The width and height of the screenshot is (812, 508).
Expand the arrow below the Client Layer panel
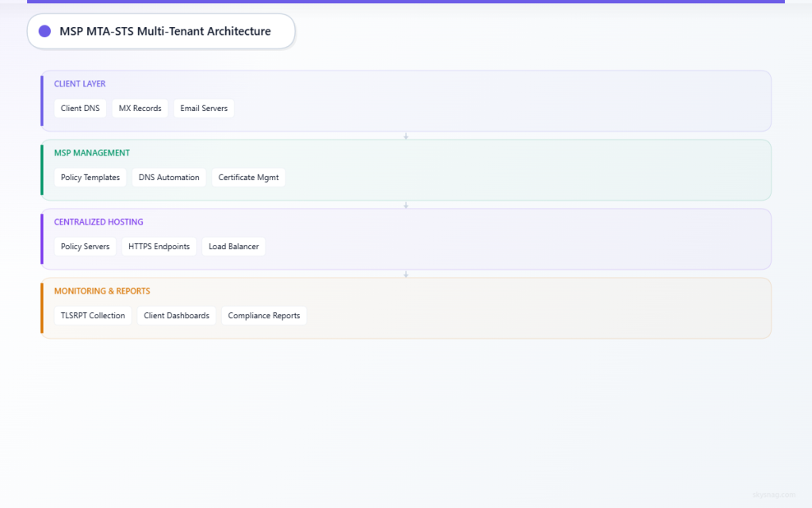click(x=406, y=135)
